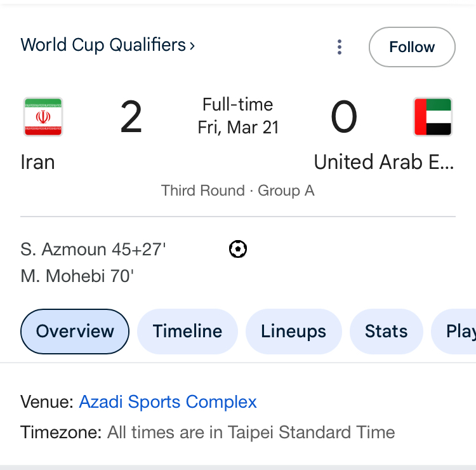
Task: Click the Iran team name
Action: click(37, 162)
